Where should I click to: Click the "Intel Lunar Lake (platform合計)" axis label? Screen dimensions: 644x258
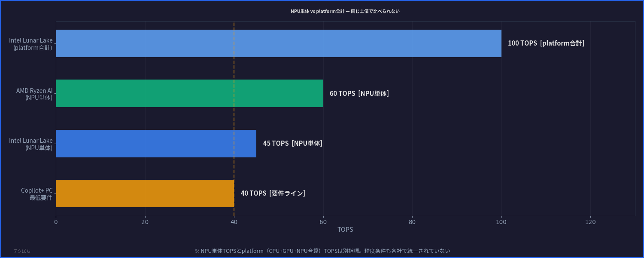pos(31,44)
